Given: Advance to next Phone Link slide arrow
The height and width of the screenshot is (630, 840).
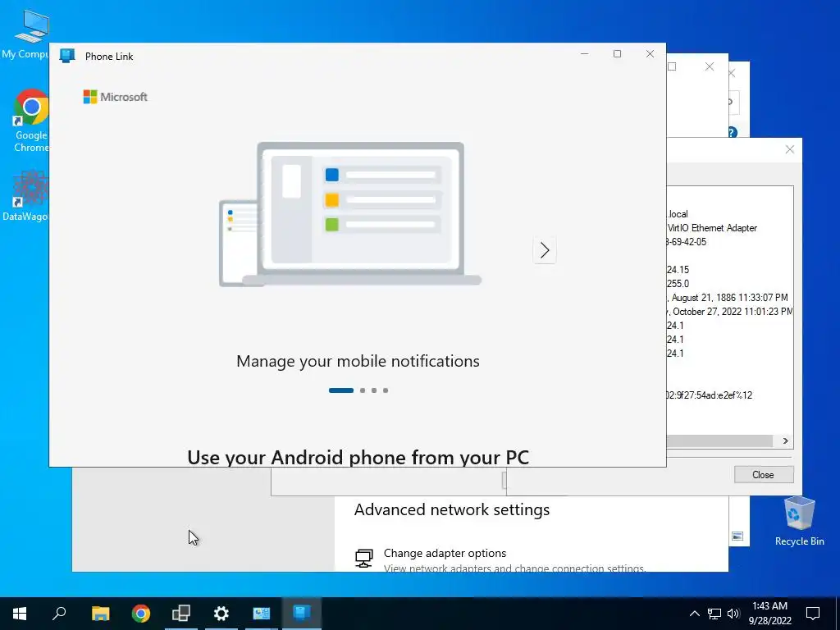Looking at the screenshot, I should (x=545, y=250).
